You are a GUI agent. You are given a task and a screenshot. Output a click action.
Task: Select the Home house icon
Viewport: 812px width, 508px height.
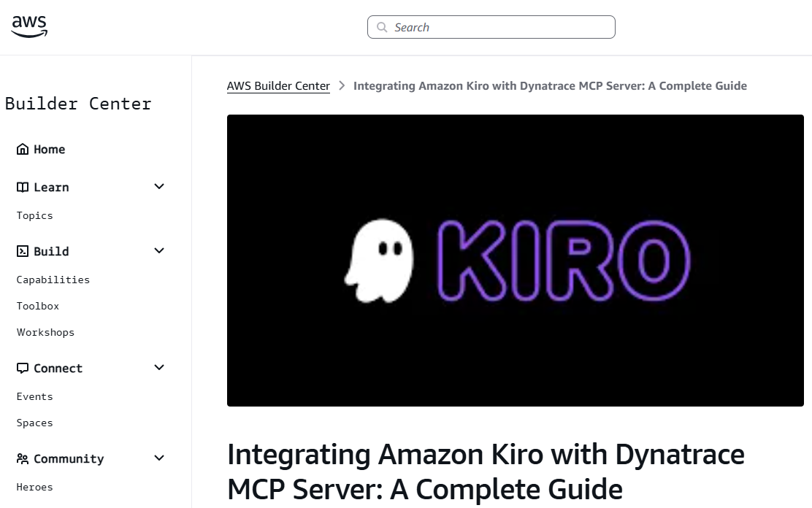pos(21,148)
